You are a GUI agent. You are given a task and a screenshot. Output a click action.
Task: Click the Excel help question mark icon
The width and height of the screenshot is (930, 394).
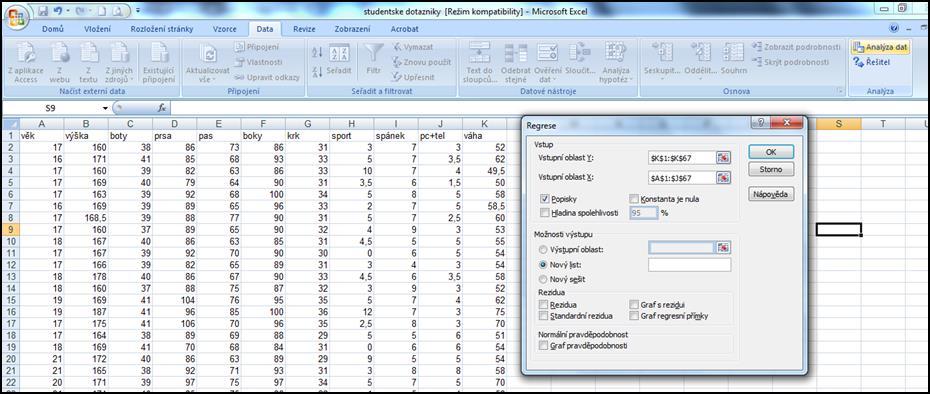[x=894, y=28]
